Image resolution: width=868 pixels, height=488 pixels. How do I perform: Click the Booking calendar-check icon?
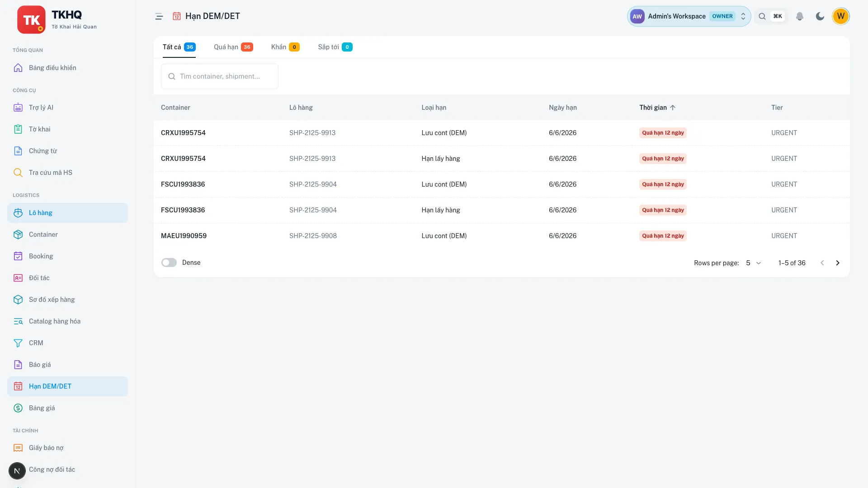tap(18, 256)
